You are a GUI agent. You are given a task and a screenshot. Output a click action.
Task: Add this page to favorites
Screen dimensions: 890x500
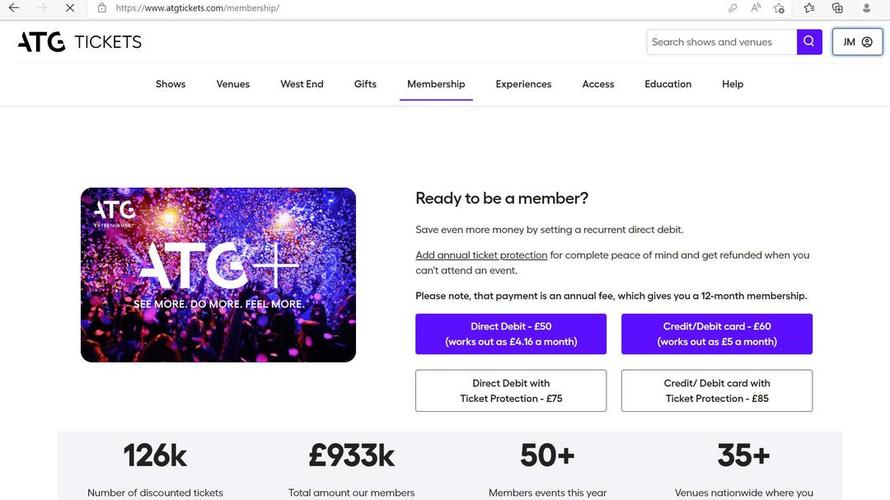pyautogui.click(x=779, y=8)
